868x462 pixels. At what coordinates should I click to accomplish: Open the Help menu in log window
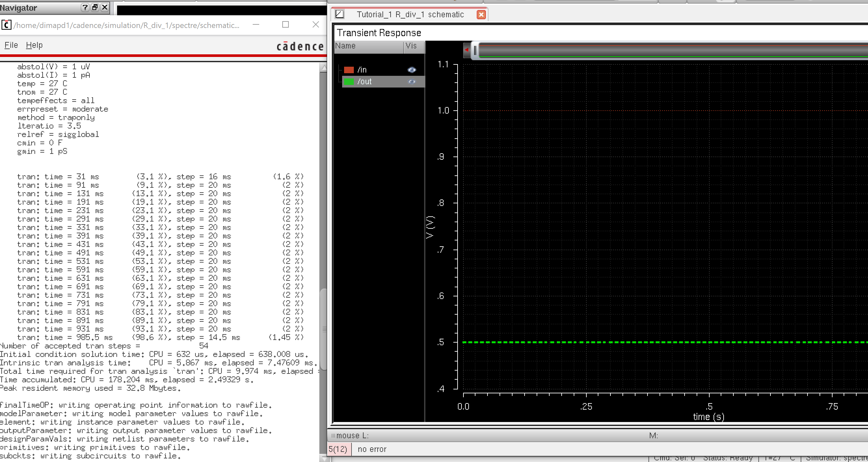pos(34,45)
